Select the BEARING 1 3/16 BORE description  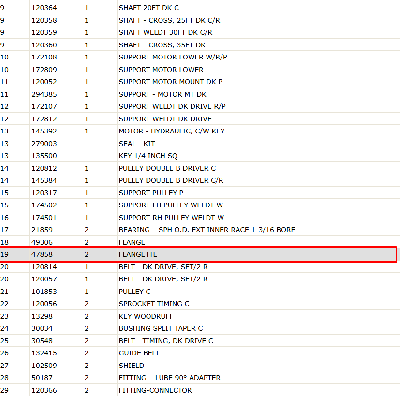tap(207, 230)
